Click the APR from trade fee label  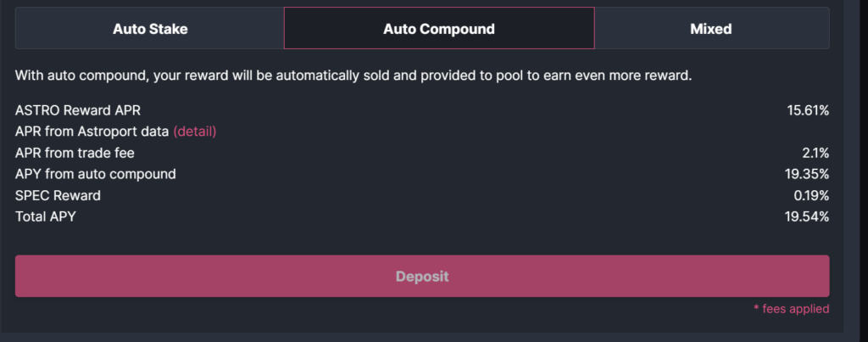coord(75,153)
